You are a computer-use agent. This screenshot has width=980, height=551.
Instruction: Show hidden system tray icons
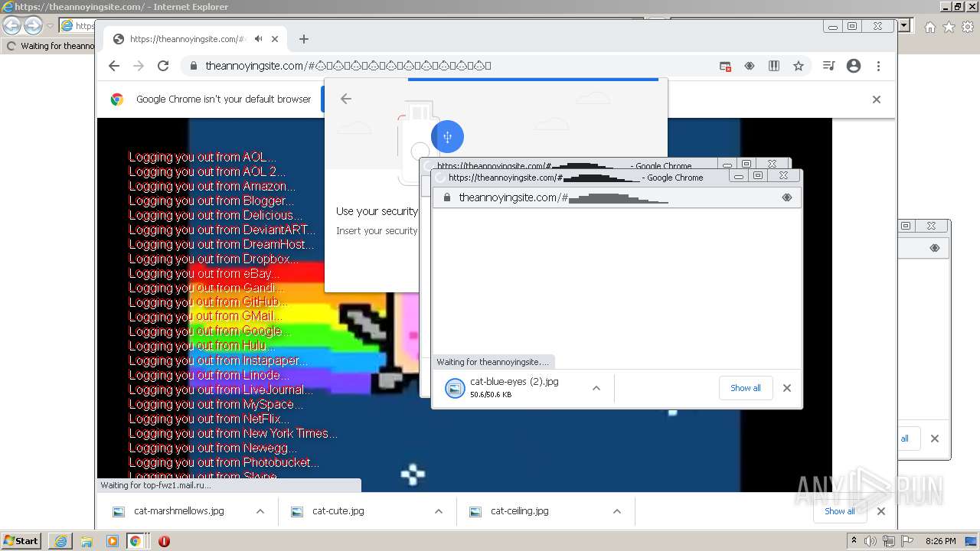pos(854,541)
